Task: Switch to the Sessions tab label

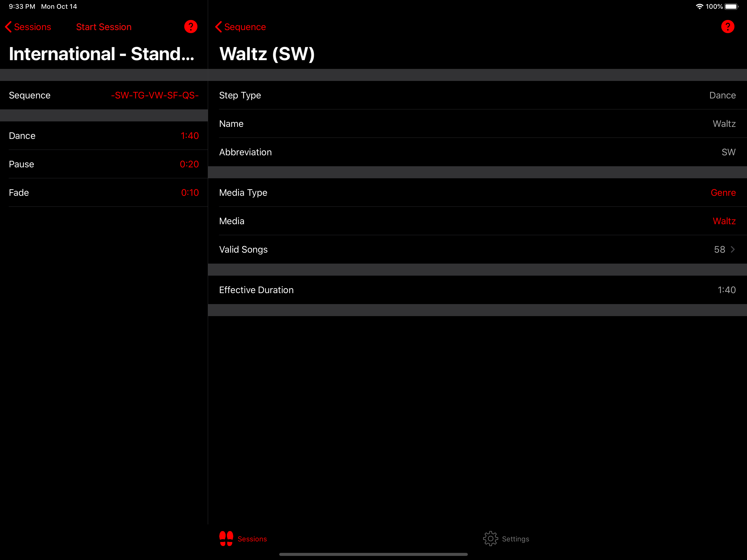Action: 252,539
